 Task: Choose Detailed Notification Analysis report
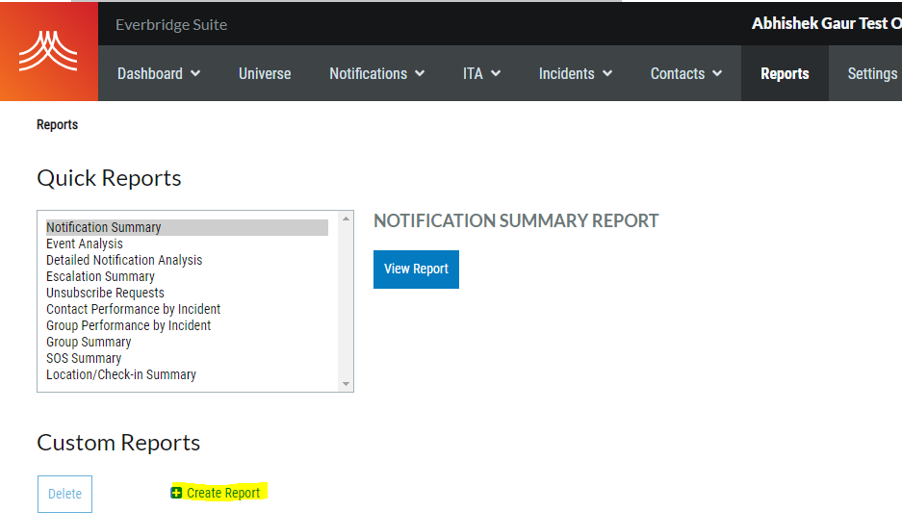click(x=124, y=260)
